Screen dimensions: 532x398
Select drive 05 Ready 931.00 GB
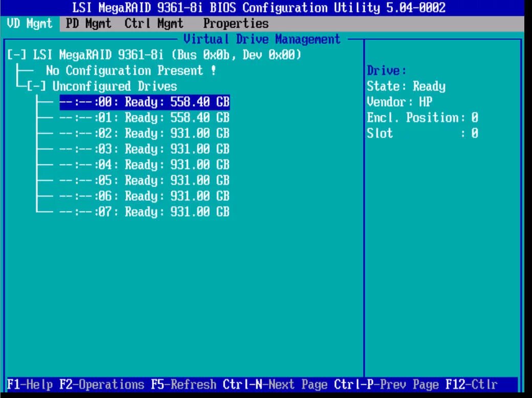click(145, 180)
